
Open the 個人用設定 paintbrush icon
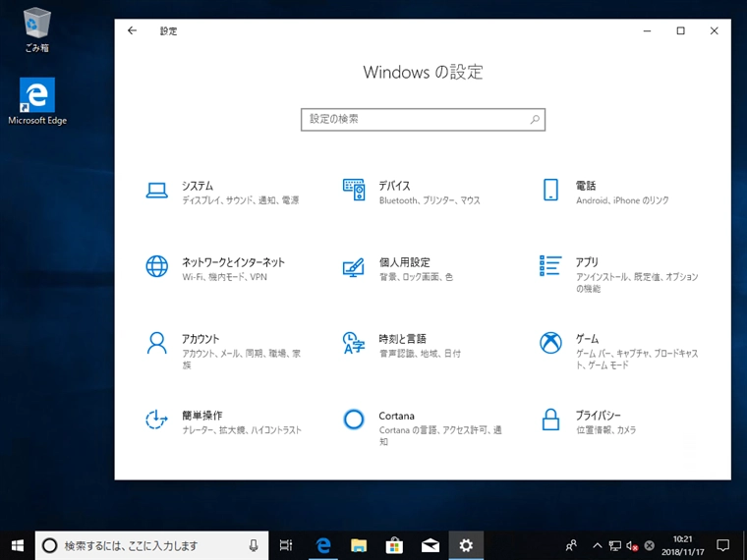tap(354, 267)
